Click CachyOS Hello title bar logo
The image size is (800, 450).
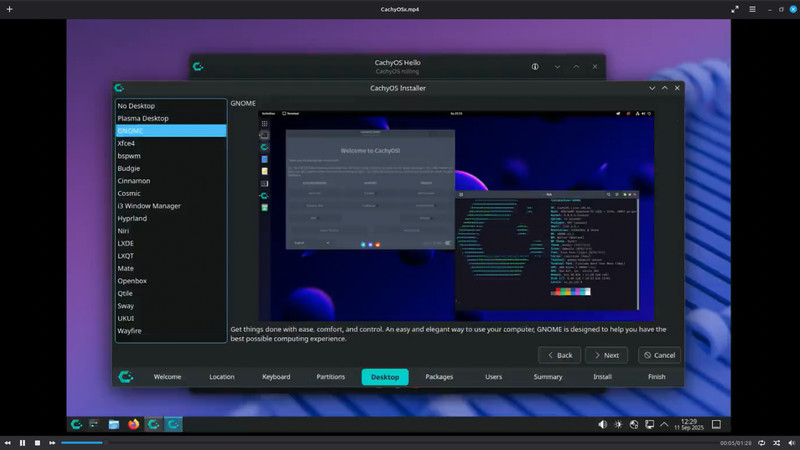pos(198,66)
